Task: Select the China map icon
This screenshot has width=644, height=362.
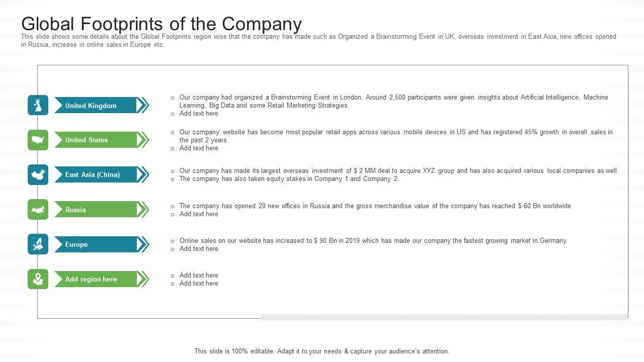Action: click(x=38, y=174)
